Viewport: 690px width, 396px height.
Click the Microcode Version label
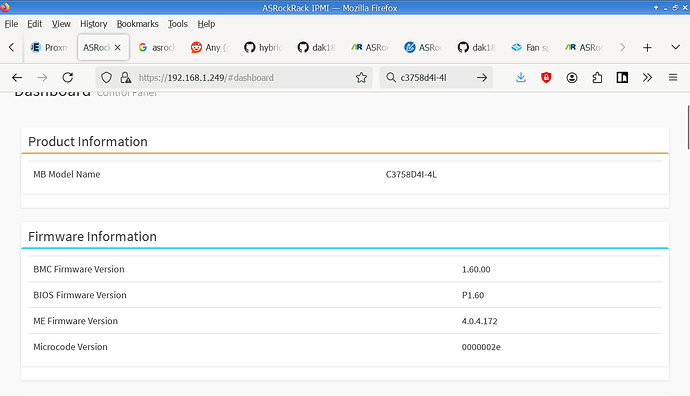[70, 347]
